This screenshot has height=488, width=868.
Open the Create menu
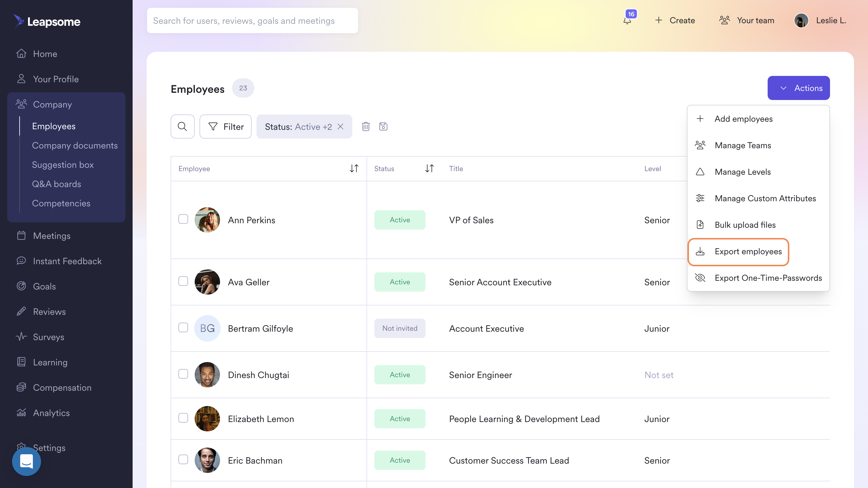pos(675,20)
